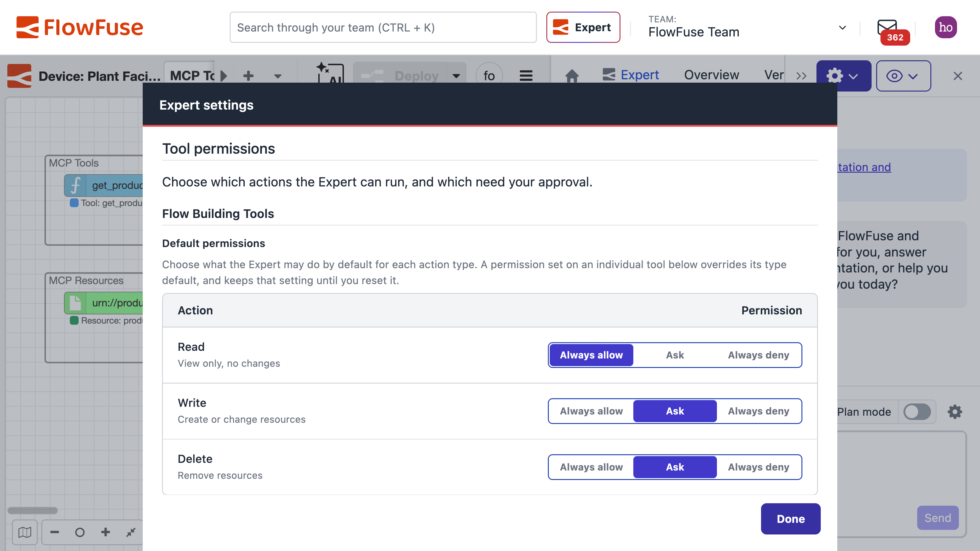The image size is (980, 551).
Task: Switch to the Overview tab
Action: tap(711, 74)
